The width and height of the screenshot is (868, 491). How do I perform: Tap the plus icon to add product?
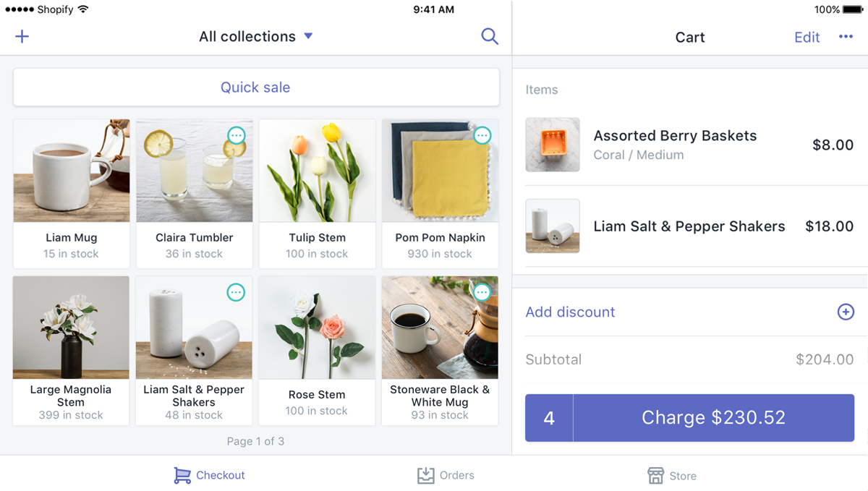pyautogui.click(x=22, y=36)
